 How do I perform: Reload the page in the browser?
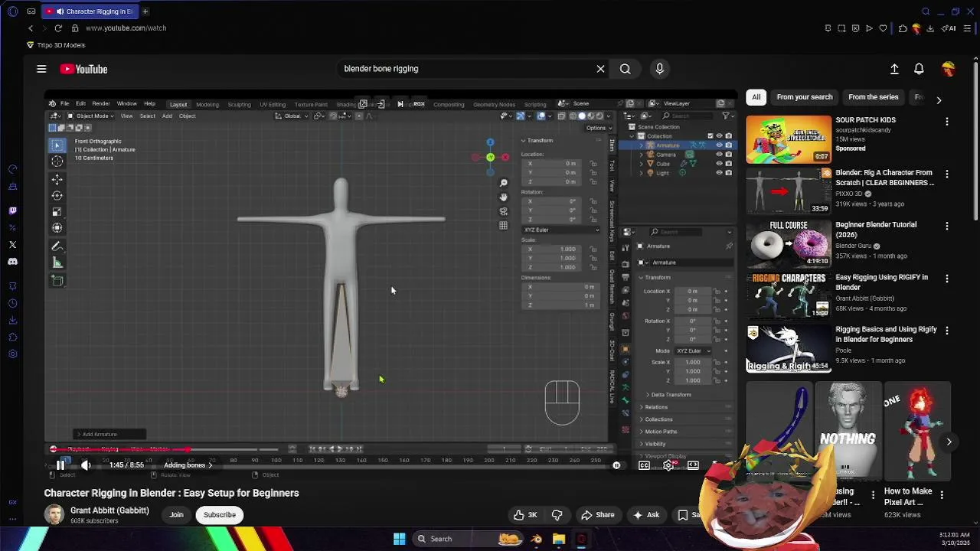click(58, 28)
